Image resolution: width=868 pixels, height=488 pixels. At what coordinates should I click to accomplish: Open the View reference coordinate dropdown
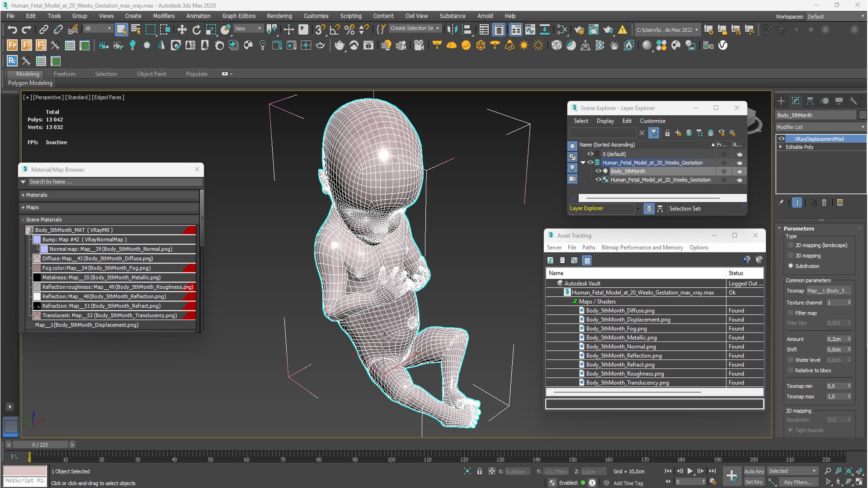coord(248,28)
